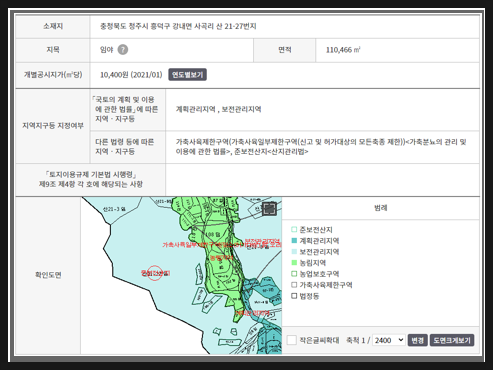The image size is (493, 370).
Task: Click the 지역지구등 지정여부 row label
Action: 53,126
